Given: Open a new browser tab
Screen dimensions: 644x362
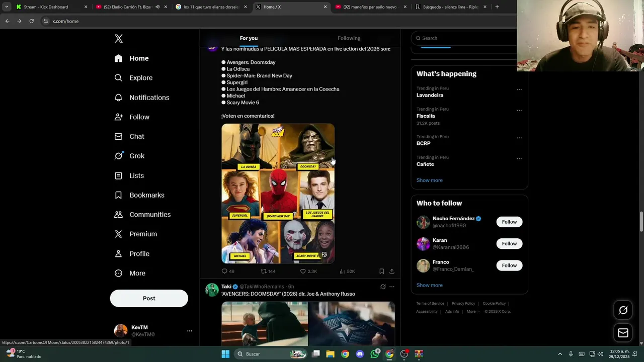Looking at the screenshot, I should click(497, 7).
